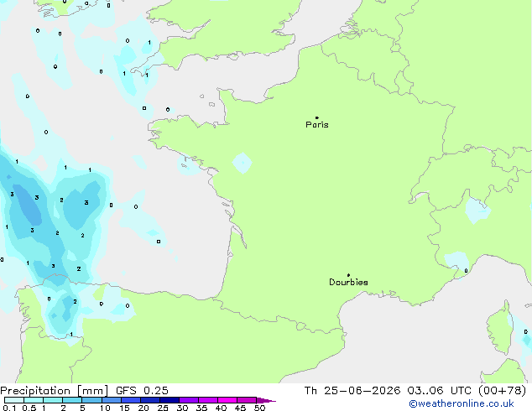The image size is (532, 411).
Task: Click the 'GFS 0.25' model label
Action: point(142,391)
